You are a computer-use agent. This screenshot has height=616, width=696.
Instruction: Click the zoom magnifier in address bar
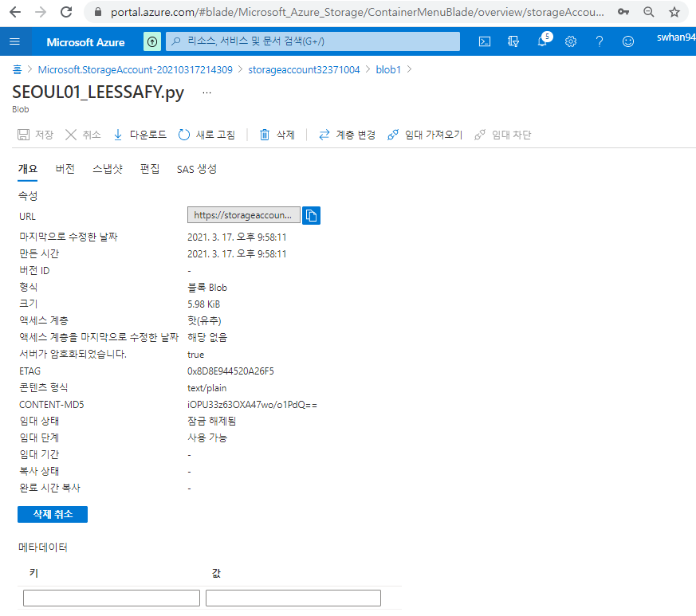point(648,12)
